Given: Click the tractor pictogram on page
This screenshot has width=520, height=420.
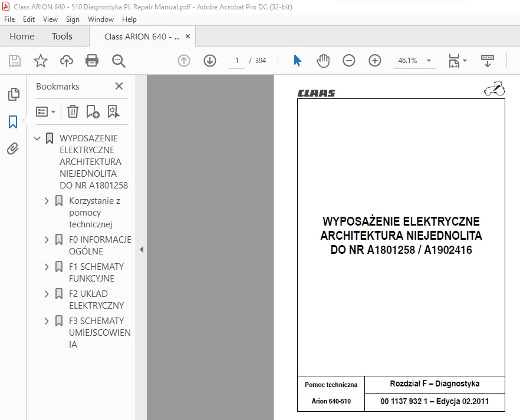Looking at the screenshot, I should click(x=494, y=89).
